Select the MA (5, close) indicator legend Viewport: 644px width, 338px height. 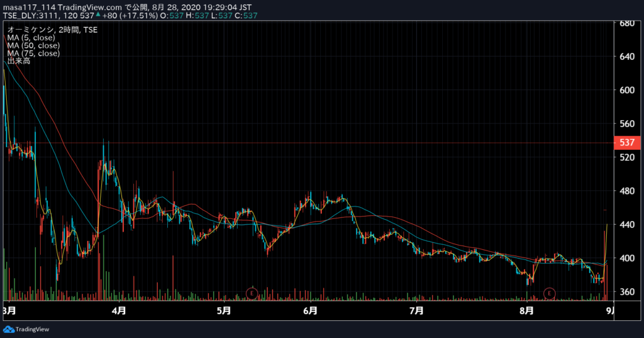[x=31, y=37]
